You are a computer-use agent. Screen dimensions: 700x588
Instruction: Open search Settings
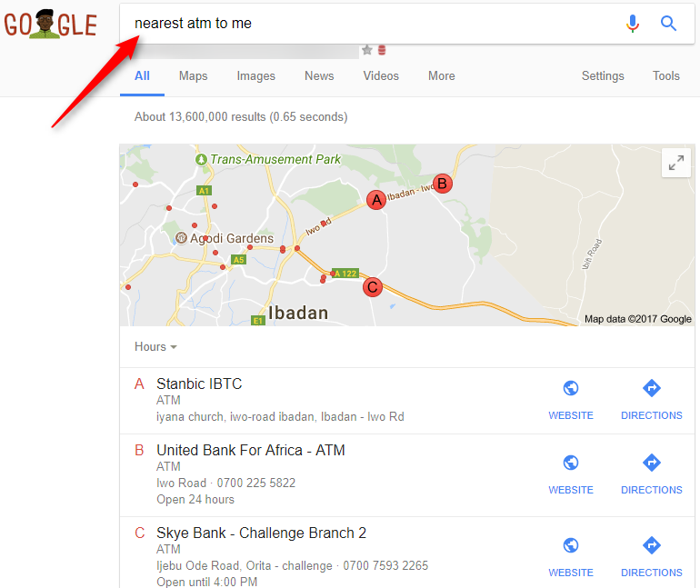click(x=603, y=75)
